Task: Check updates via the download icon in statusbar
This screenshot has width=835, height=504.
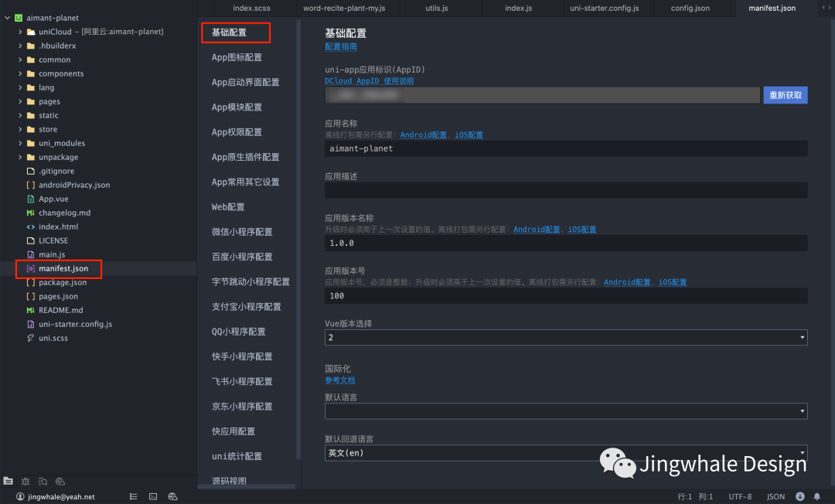Action: tap(800, 497)
